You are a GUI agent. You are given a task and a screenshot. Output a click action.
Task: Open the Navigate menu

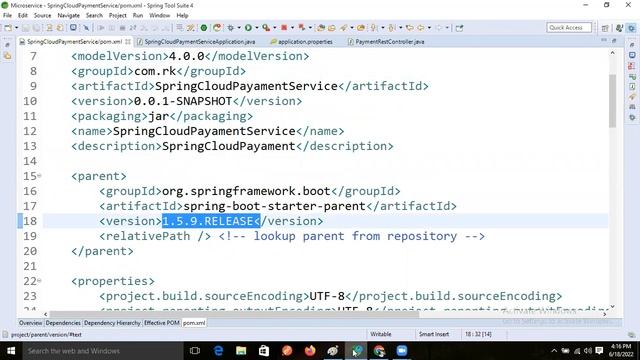click(68, 15)
